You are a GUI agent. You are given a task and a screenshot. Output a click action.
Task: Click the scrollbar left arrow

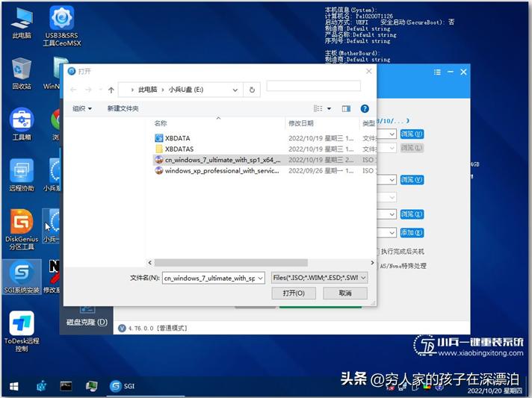150,263
